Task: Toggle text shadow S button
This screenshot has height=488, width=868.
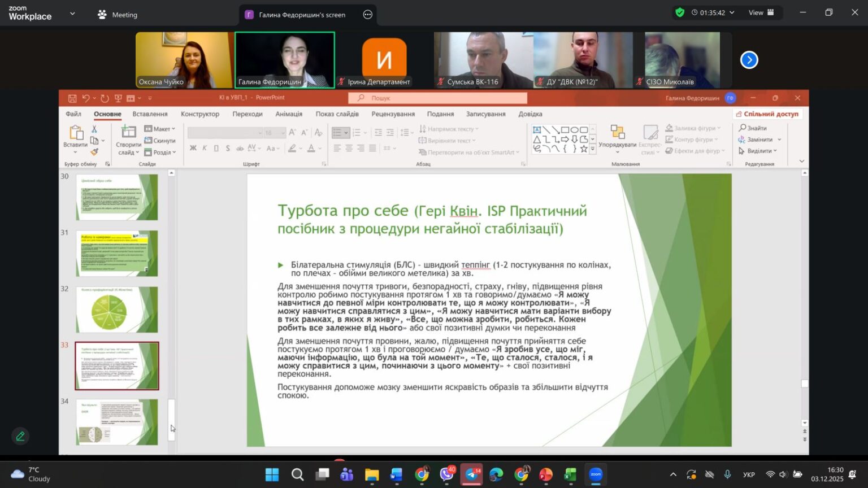Action: coord(228,148)
